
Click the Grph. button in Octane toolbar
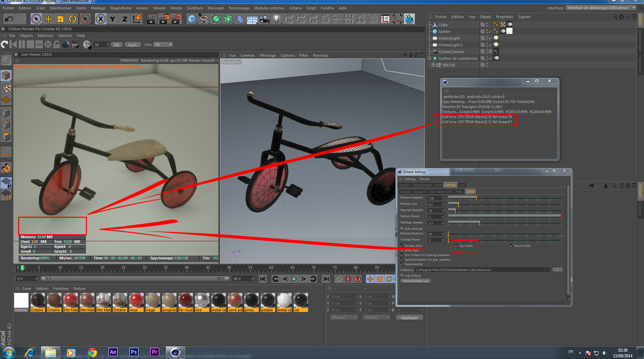click(133, 45)
